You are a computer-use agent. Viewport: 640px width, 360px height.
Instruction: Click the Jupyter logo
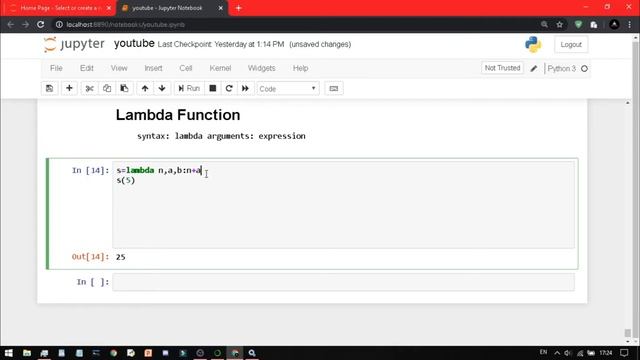[x=74, y=44]
